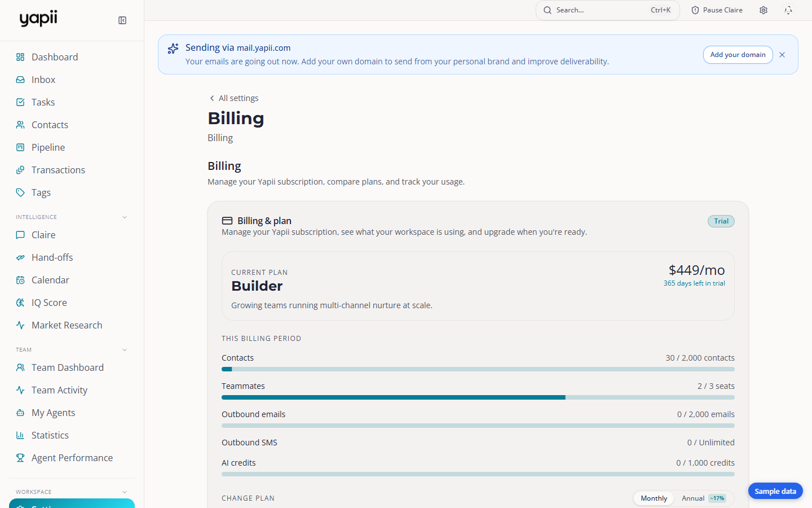The image size is (812, 508).
Task: Open Agent Performance page
Action: pyautogui.click(x=72, y=458)
